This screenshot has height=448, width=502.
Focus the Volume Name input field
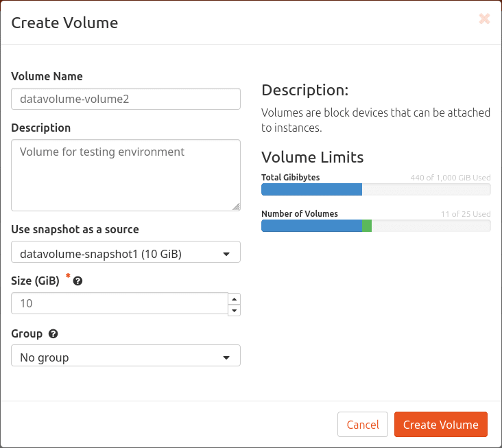[125, 99]
